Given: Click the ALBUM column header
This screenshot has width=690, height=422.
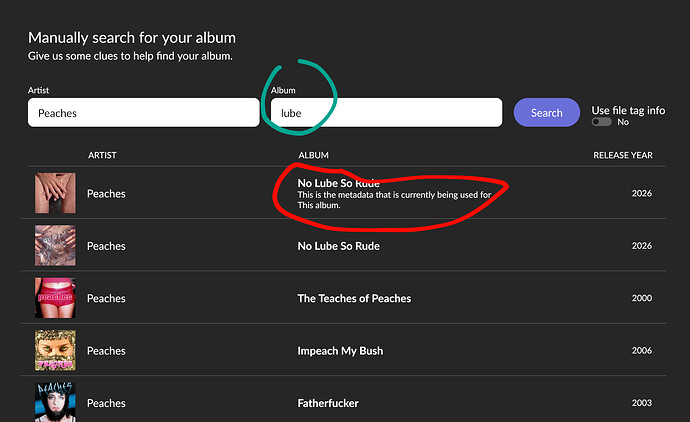Looking at the screenshot, I should (x=314, y=155).
